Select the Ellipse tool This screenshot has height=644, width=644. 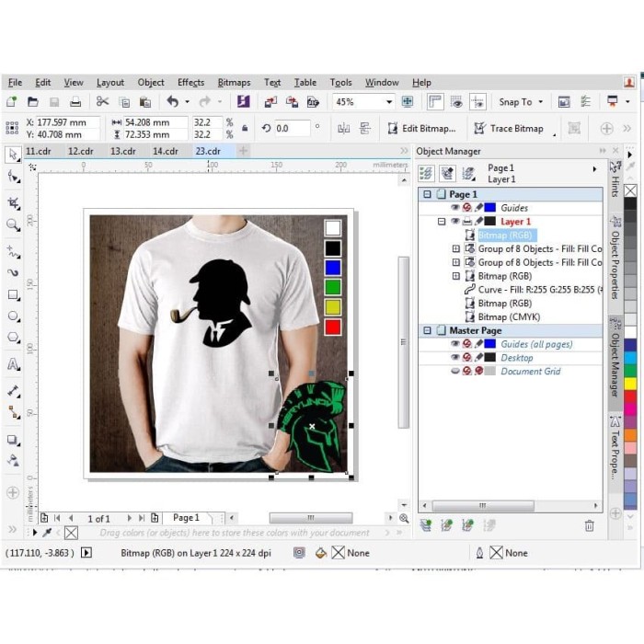pyautogui.click(x=13, y=316)
